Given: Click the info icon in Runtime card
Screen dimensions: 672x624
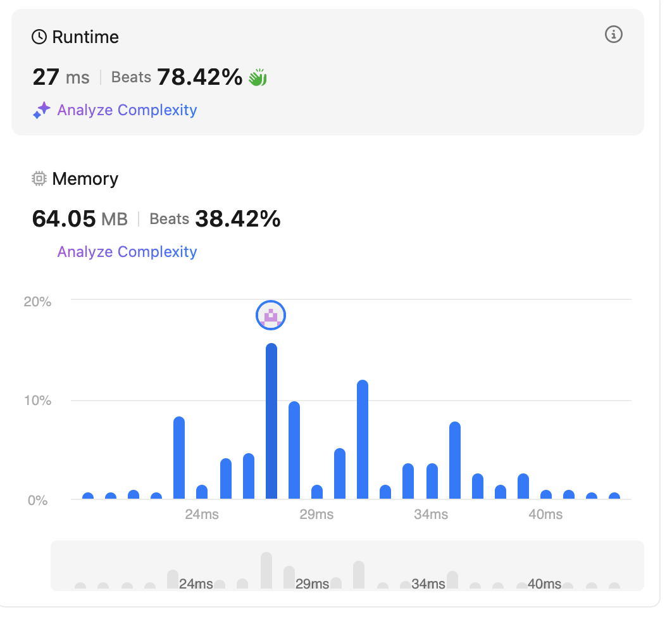Looking at the screenshot, I should coord(613,35).
